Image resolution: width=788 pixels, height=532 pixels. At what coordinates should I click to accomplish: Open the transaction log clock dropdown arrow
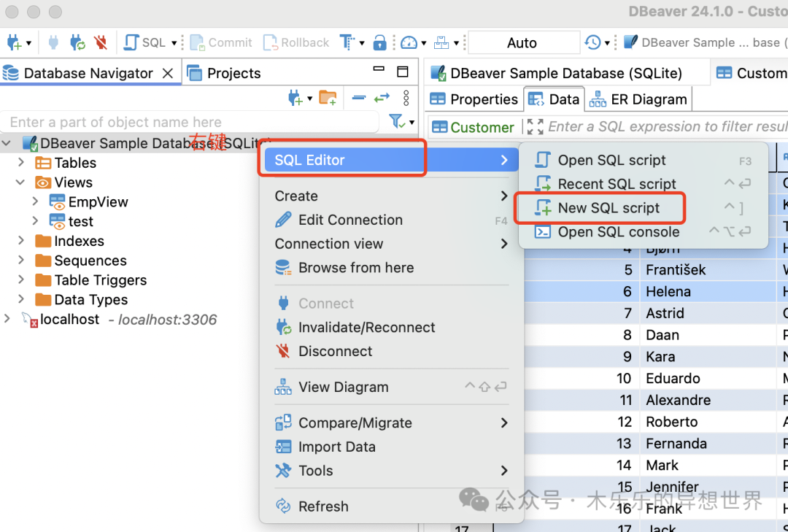607,43
